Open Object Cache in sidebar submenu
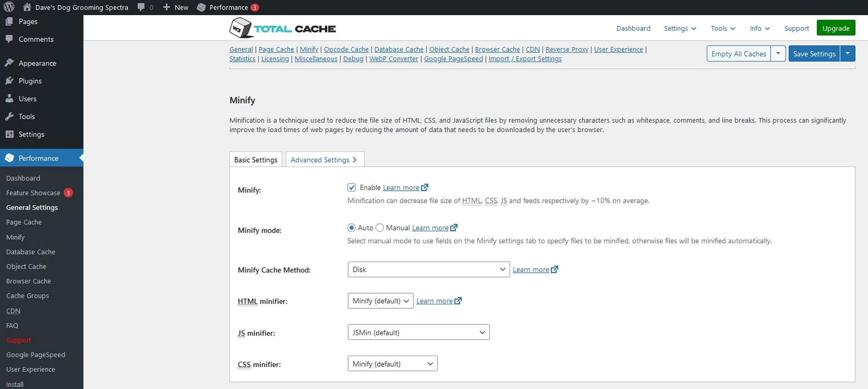 coord(26,266)
